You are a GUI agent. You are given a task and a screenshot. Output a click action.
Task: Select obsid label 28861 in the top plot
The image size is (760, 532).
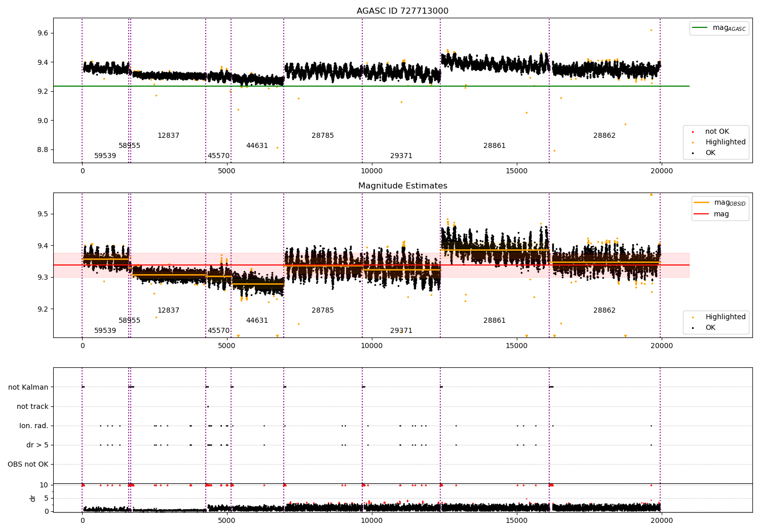[495, 146]
